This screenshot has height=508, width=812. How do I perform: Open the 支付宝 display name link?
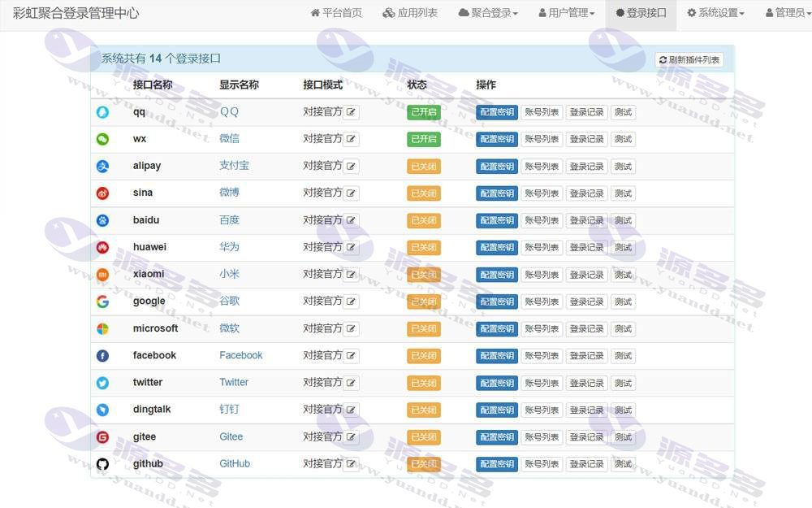pos(234,165)
